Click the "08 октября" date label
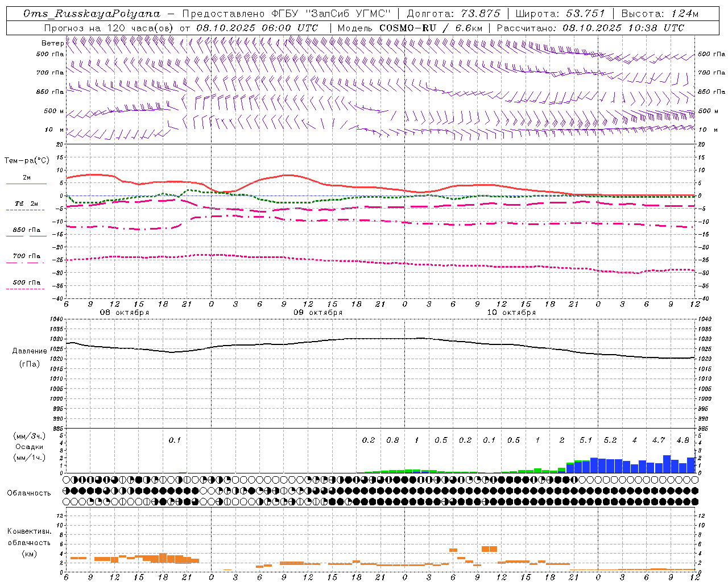Screen dimensions: 728x582 (x=125, y=312)
